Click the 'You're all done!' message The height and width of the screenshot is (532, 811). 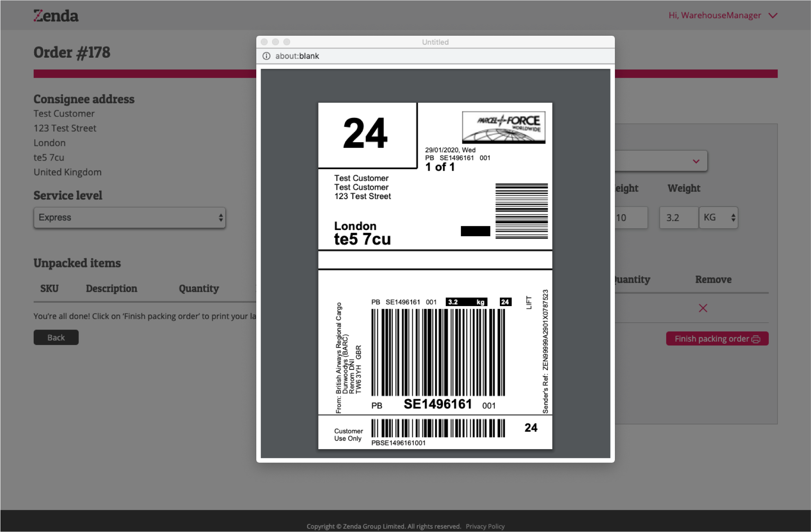[x=144, y=316]
